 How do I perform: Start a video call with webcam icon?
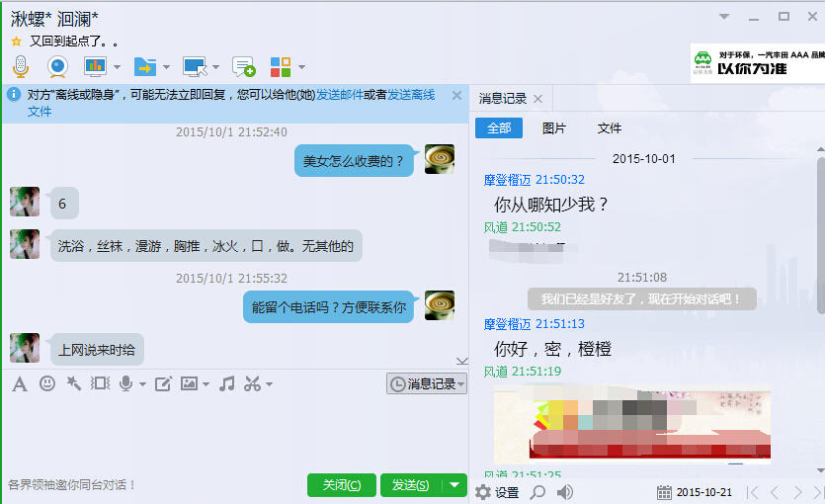click(x=57, y=67)
